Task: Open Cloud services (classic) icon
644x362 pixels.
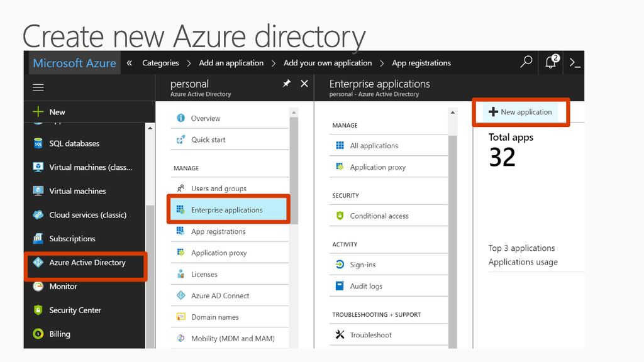Action: click(x=38, y=215)
